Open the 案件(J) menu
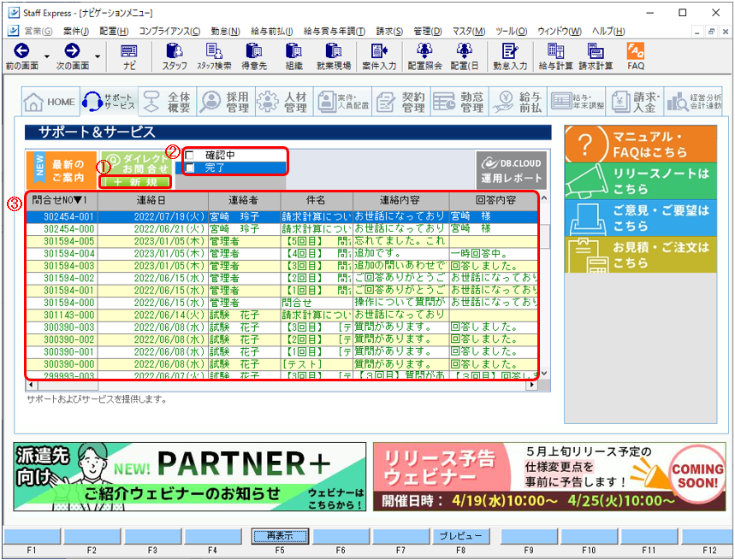This screenshot has width=735, height=560. pyautogui.click(x=76, y=32)
